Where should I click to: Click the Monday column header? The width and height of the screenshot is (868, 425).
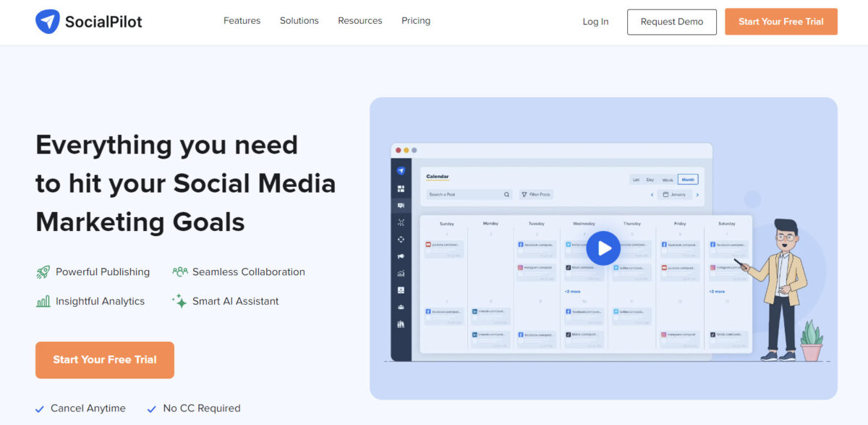[490, 224]
